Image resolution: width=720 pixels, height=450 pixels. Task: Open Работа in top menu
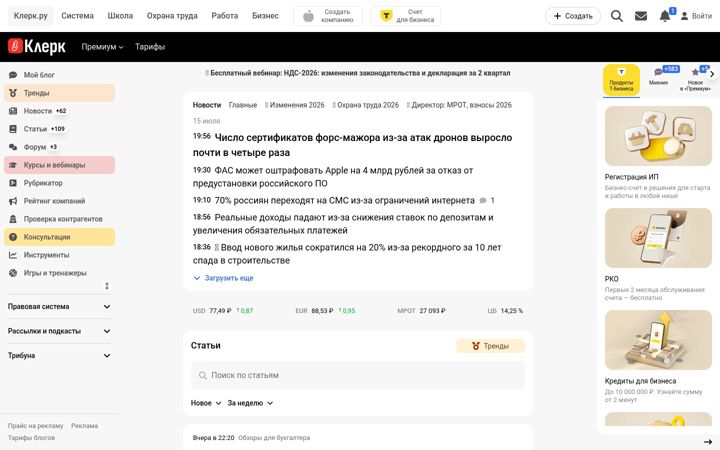(x=225, y=16)
